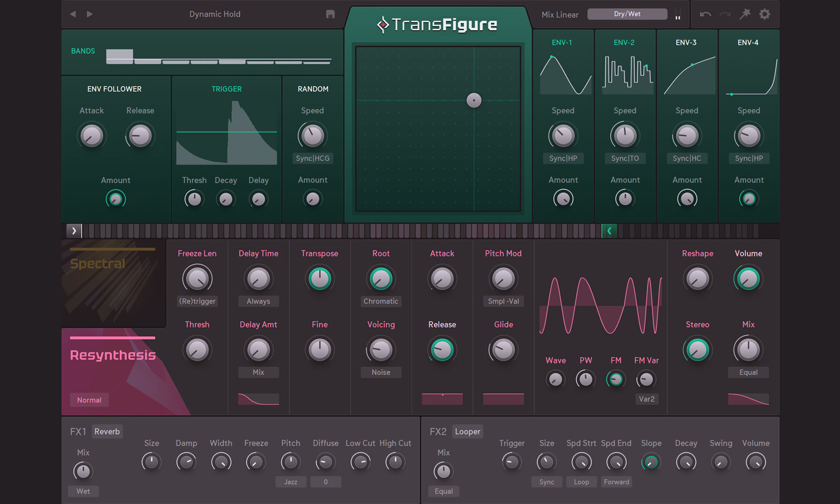Select the ENV-1 tab
Image resolution: width=840 pixels, height=504 pixels.
point(562,43)
